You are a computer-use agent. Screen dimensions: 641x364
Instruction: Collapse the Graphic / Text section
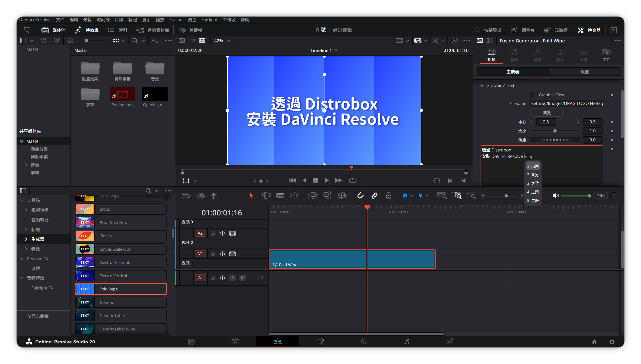(482, 86)
